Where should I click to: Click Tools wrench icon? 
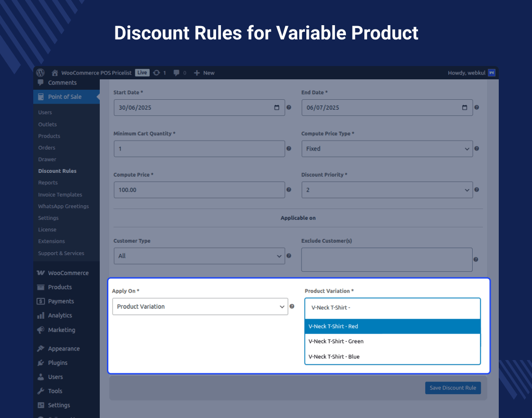click(41, 391)
